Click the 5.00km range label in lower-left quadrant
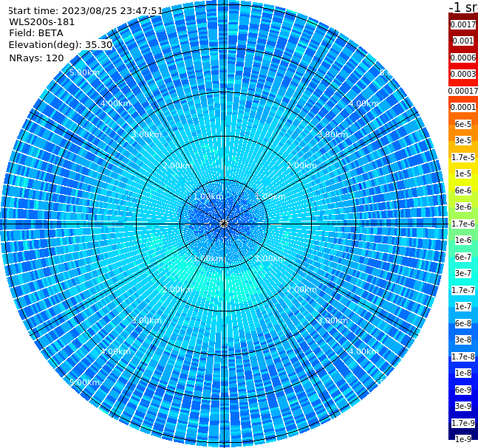Image resolution: width=478 pixels, height=448 pixels. (x=84, y=382)
